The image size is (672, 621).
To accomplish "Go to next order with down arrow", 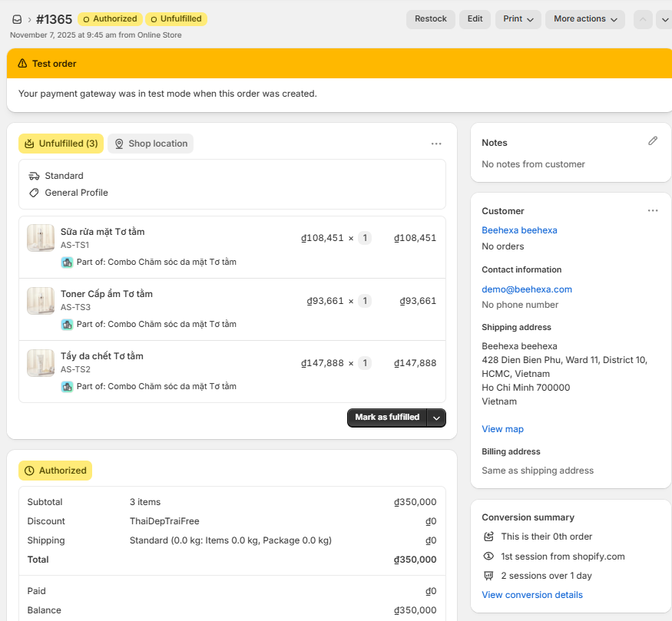I will point(664,19).
